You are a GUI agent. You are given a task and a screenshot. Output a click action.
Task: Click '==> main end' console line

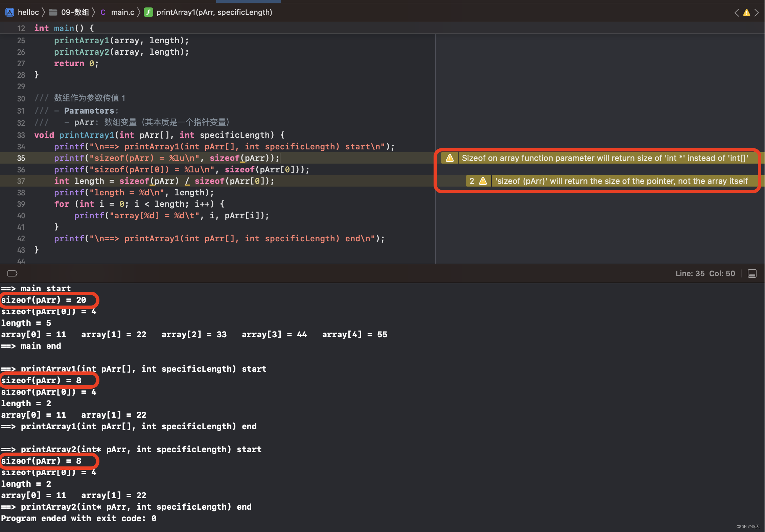[x=31, y=346]
